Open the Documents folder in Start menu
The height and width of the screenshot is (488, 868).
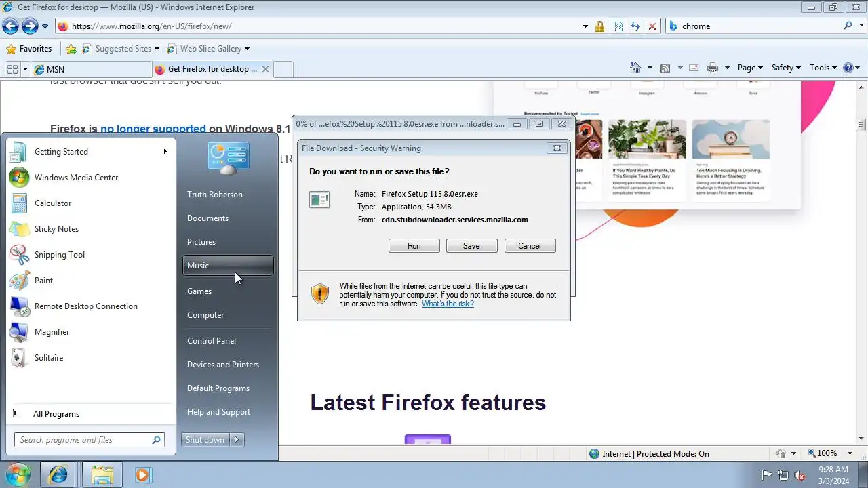[x=228, y=218]
